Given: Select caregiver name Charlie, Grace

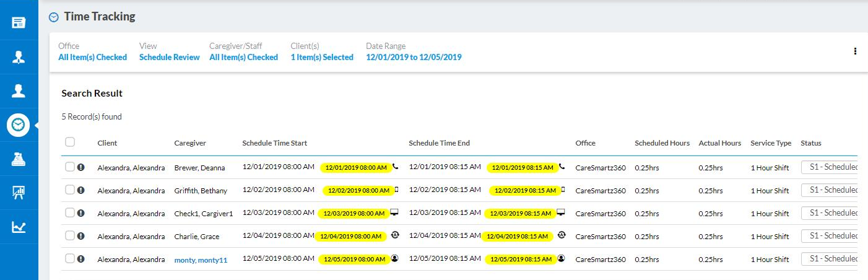Looking at the screenshot, I should tap(197, 237).
